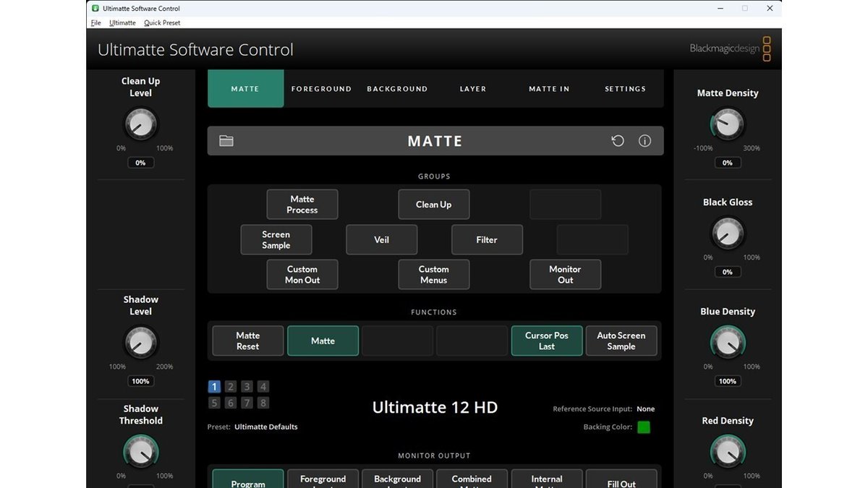Select Combined monitor output

click(x=472, y=479)
